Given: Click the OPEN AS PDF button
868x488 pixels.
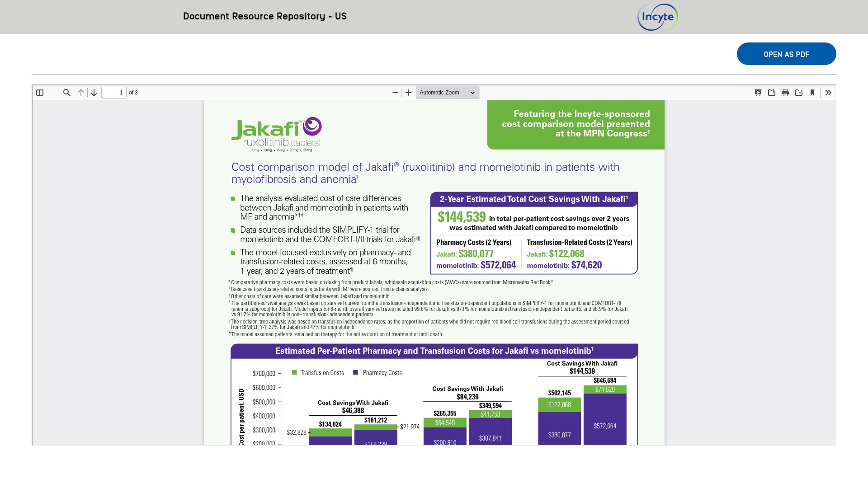Looking at the screenshot, I should pos(787,54).
